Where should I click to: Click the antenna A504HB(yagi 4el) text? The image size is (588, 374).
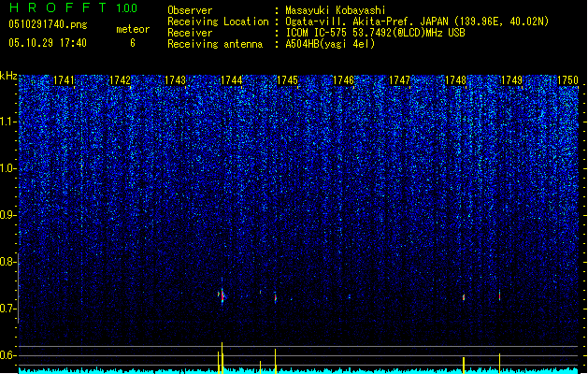click(330, 44)
